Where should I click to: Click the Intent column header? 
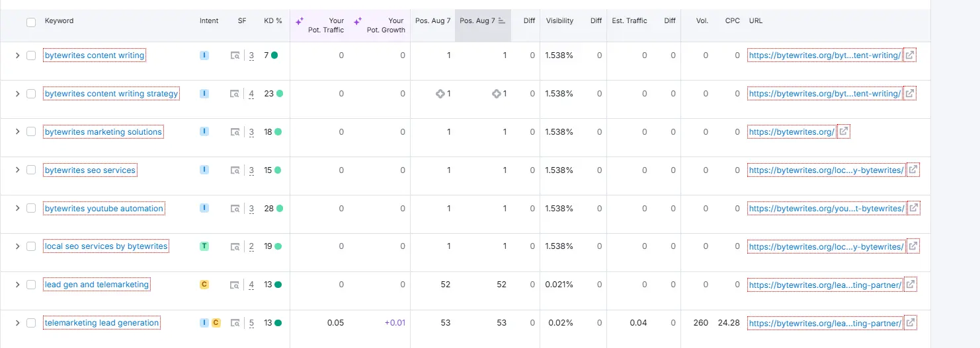click(209, 21)
